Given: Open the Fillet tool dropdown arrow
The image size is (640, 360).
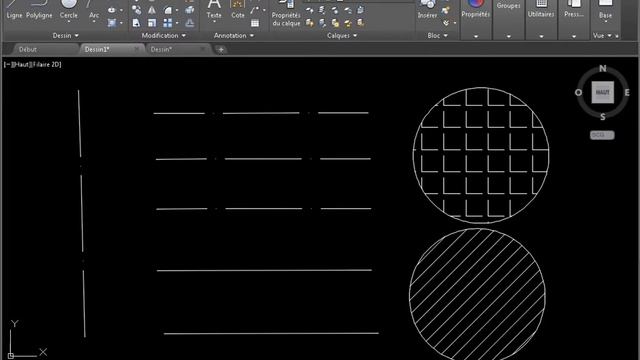Looking at the screenshot, I should click(177, 10).
